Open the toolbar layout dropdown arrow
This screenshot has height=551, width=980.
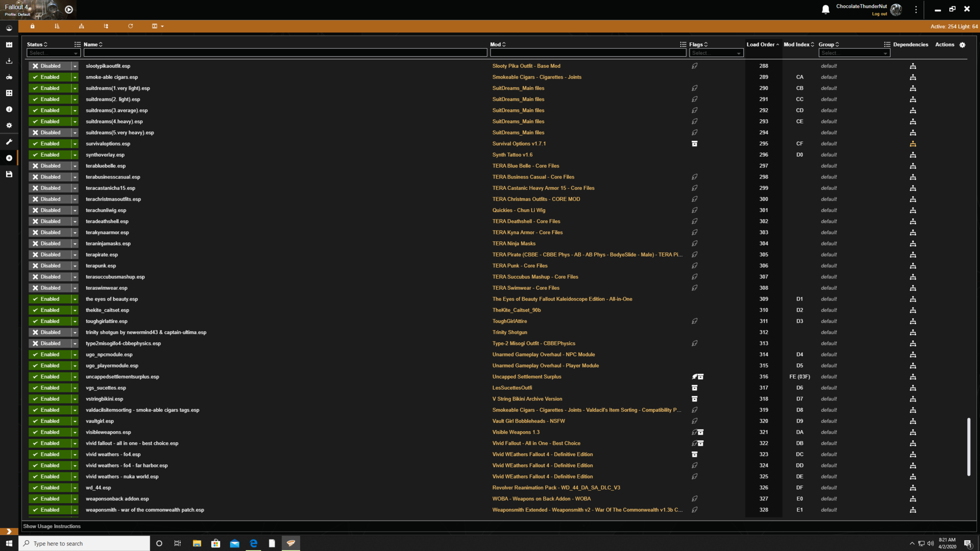(162, 26)
